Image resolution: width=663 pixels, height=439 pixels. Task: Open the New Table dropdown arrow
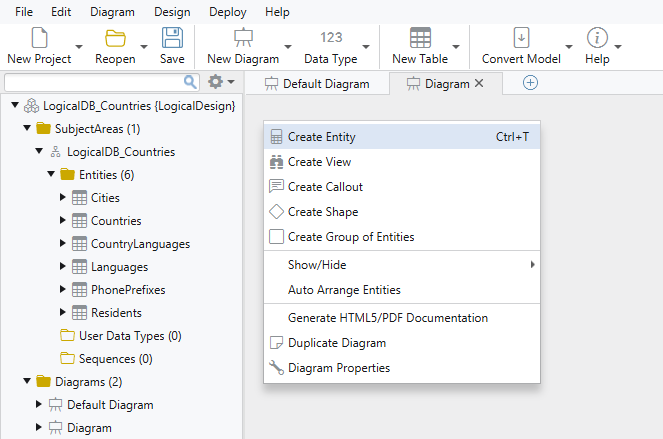tap(456, 47)
